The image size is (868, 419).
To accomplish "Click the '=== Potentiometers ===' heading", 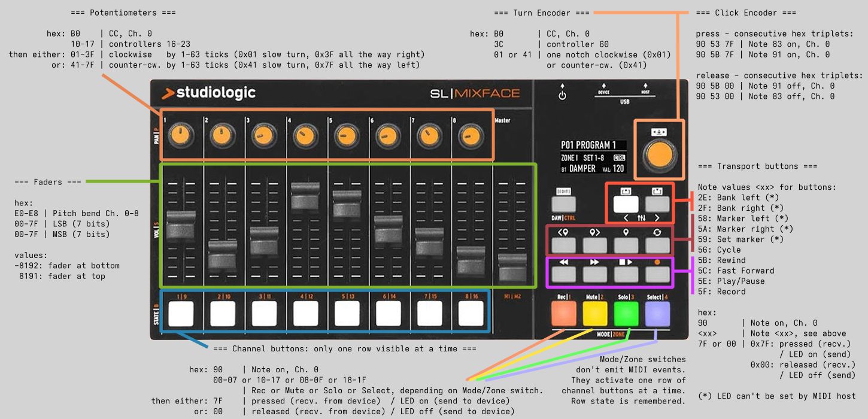I will (124, 13).
